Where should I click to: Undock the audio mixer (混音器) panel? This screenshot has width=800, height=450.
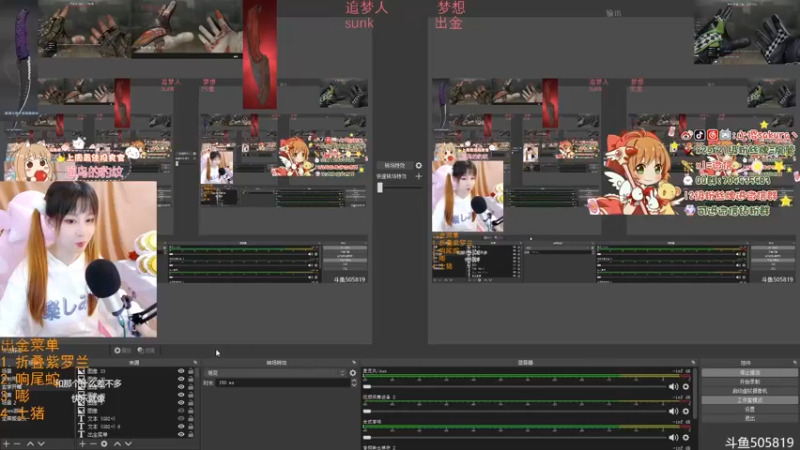coord(693,363)
